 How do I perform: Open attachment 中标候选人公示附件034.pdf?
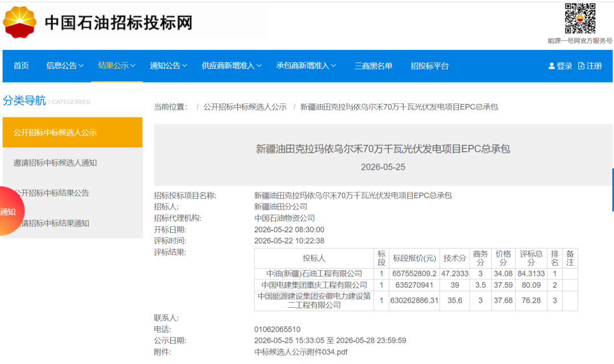tap(301, 352)
